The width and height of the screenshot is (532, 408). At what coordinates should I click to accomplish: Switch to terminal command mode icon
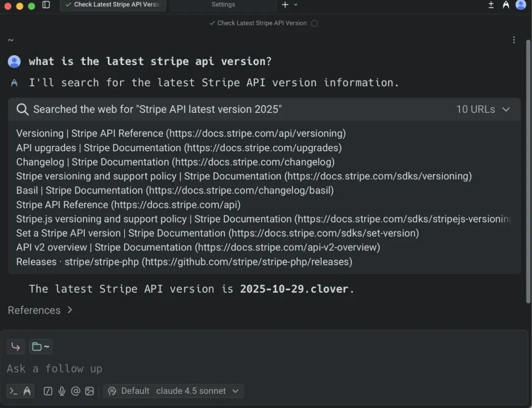(14, 391)
